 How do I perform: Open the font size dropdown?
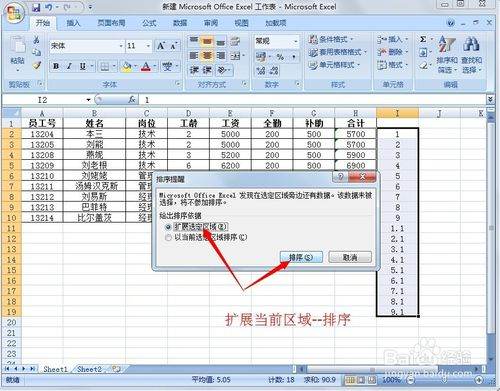148,46
